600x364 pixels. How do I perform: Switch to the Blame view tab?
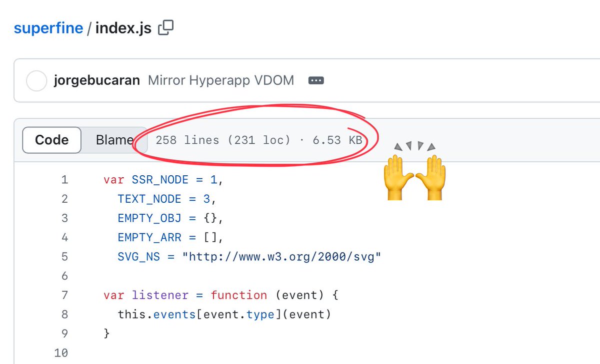[114, 140]
